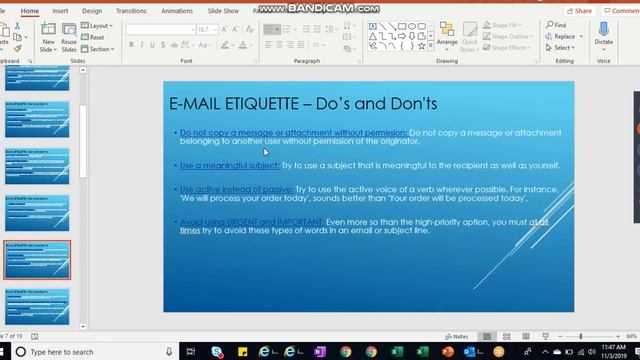The width and height of the screenshot is (640, 360).
Task: Click the Reset slide button
Action: pos(93,37)
